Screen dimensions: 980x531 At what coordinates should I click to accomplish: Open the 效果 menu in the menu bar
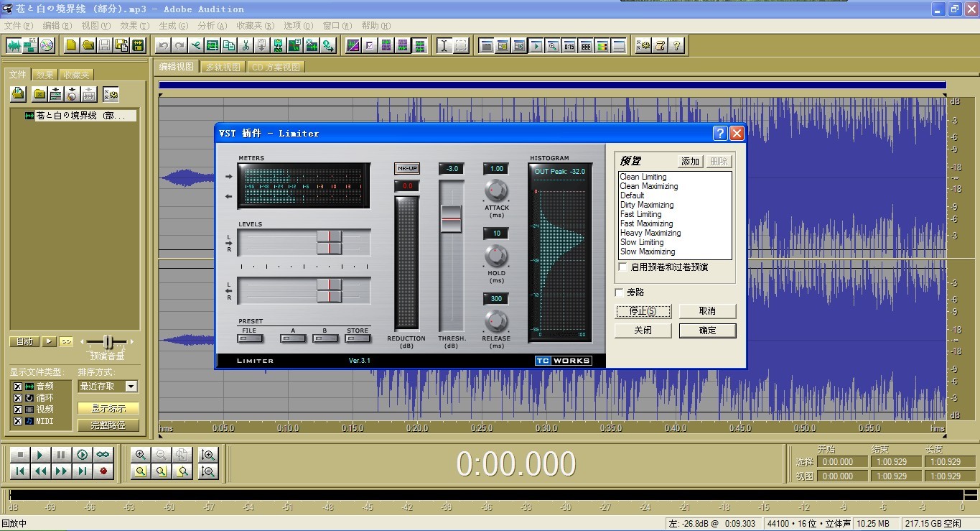[135, 26]
